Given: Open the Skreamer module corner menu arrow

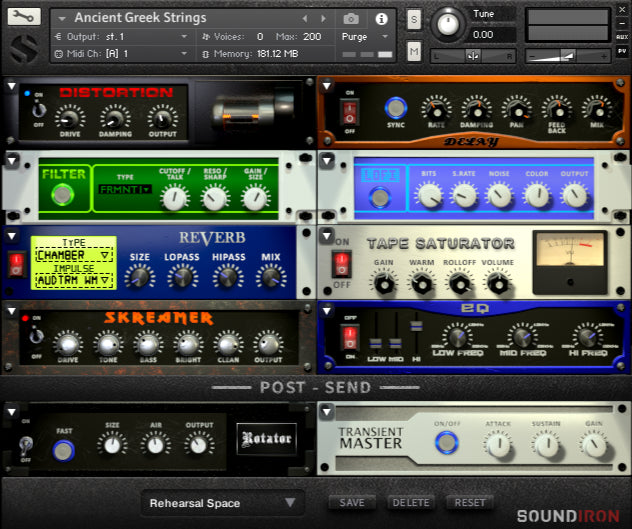Looking at the screenshot, I should pyautogui.click(x=11, y=311).
